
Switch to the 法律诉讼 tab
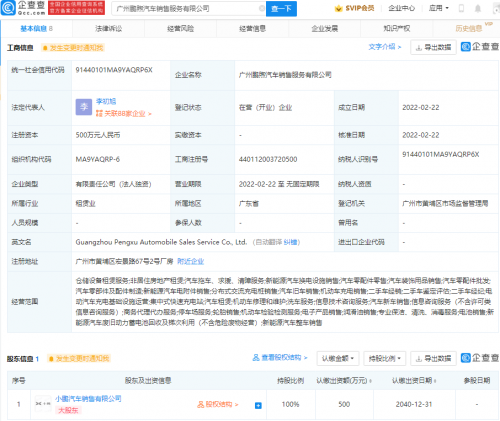click(108, 29)
